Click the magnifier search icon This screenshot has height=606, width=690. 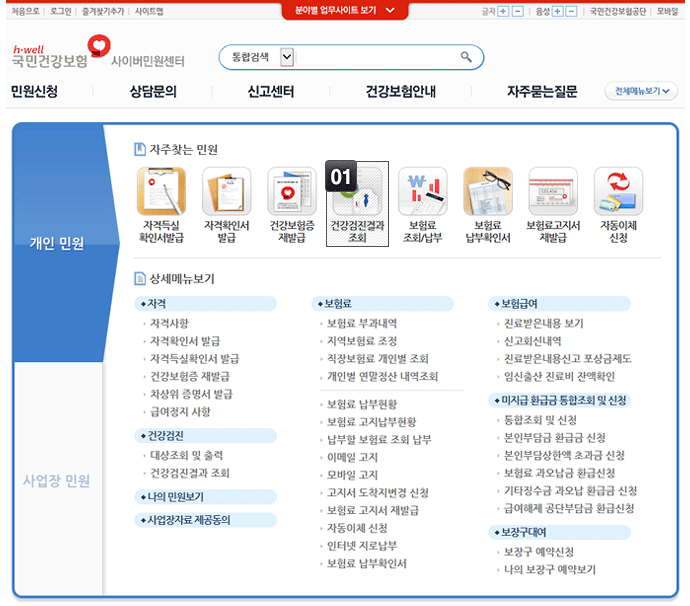tap(466, 57)
